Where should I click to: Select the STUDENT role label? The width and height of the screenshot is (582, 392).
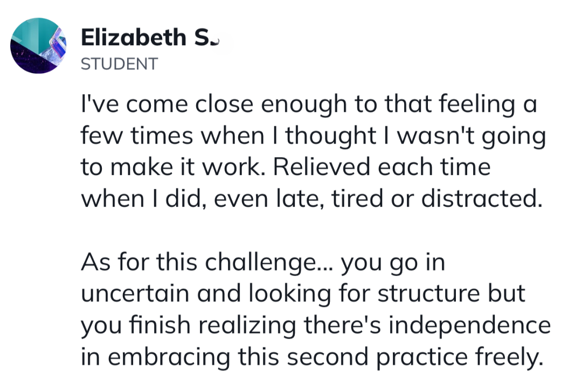[x=120, y=64]
